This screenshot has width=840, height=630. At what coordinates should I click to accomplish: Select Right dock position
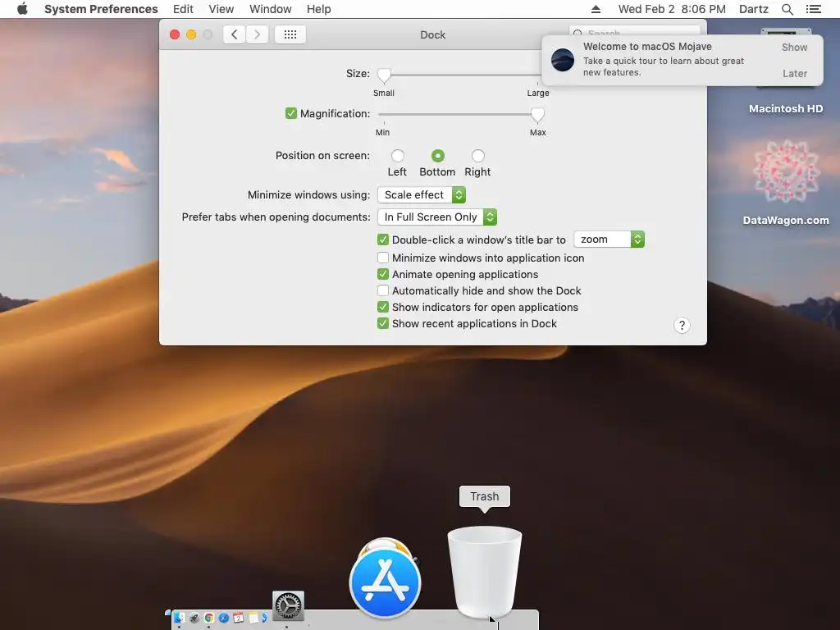(478, 156)
